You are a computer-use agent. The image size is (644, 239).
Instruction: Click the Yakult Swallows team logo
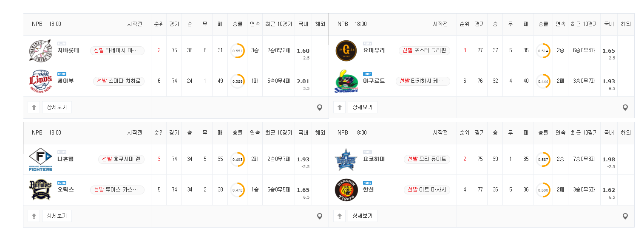346,81
